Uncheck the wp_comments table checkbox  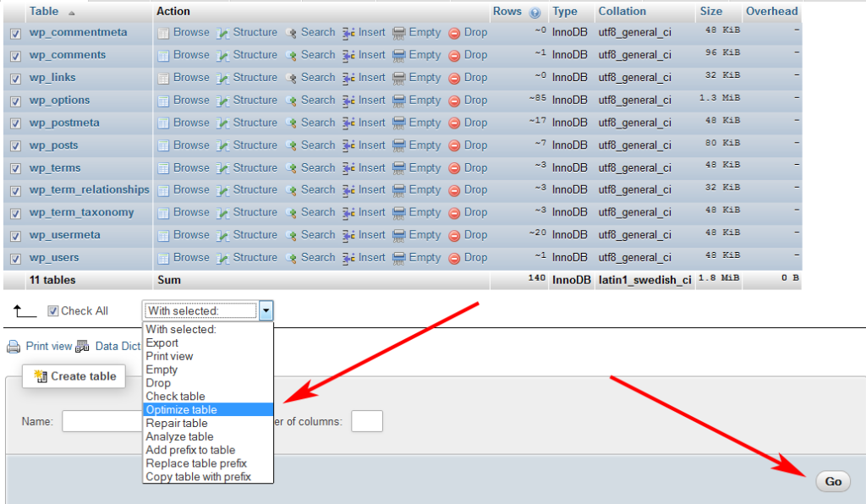pos(15,57)
